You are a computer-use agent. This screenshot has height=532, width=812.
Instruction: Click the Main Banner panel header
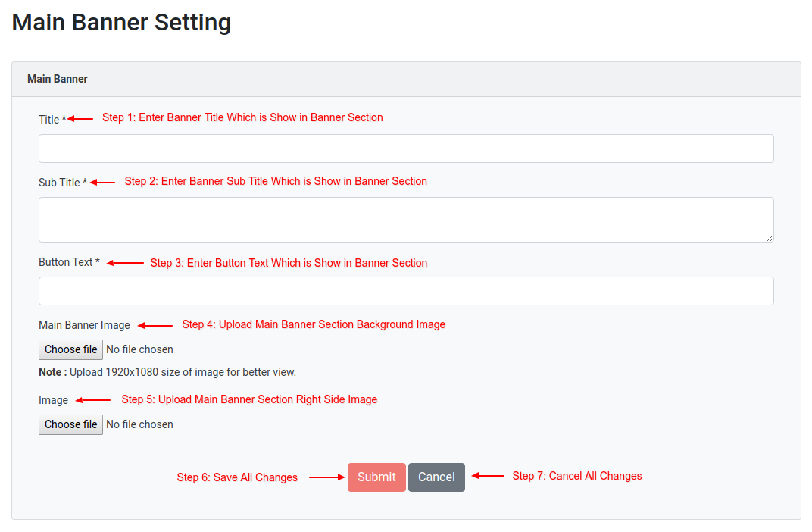tap(406, 80)
